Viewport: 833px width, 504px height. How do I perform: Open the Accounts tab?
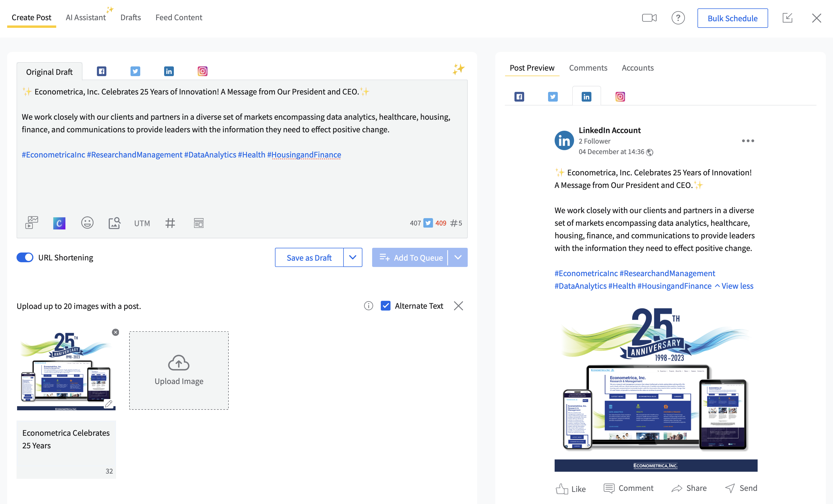coord(638,68)
